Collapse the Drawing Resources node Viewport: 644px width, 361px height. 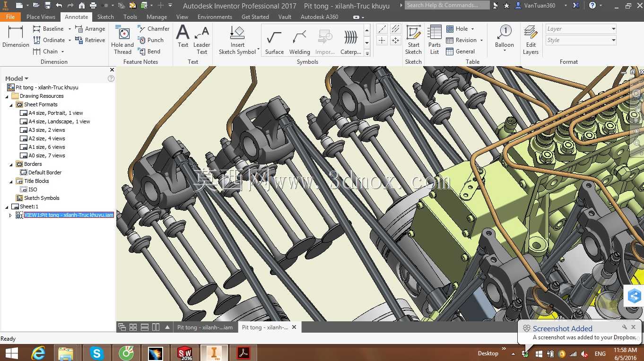pos(7,96)
